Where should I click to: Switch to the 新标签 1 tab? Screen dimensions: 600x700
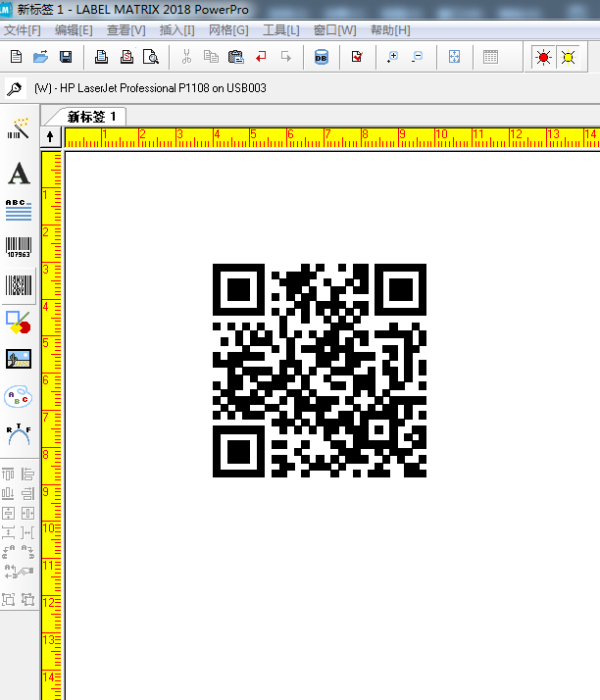(x=91, y=117)
